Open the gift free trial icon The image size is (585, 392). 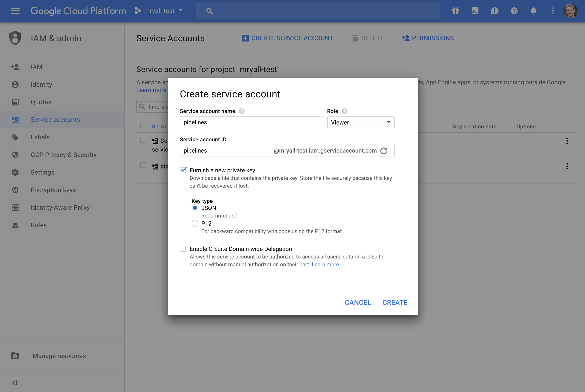click(x=455, y=11)
